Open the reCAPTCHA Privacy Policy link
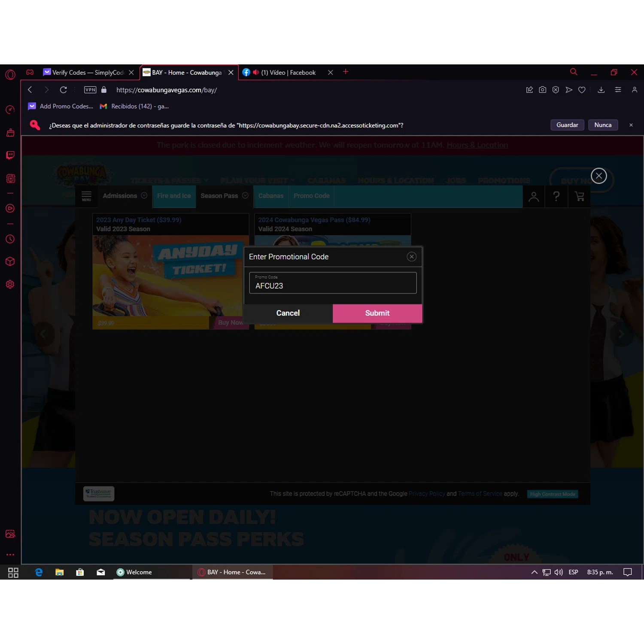Image resolution: width=644 pixels, height=644 pixels. coord(427,494)
